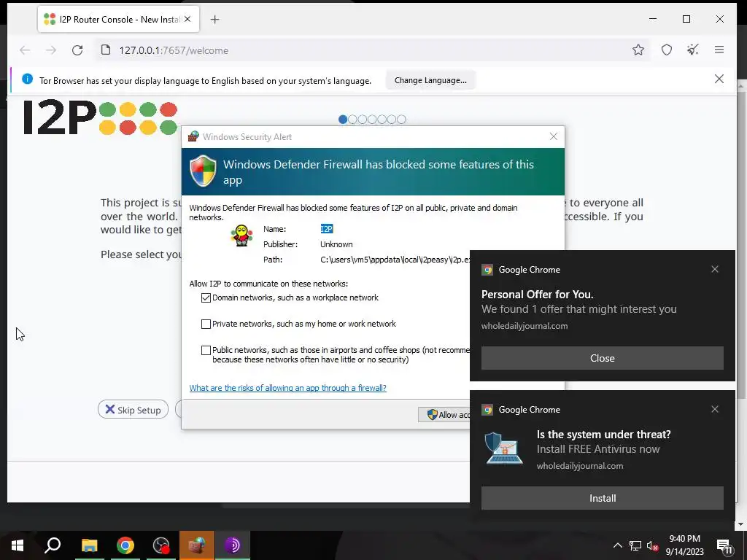Open network status in system tray
Screen dimensions: 747x560
[635, 545]
